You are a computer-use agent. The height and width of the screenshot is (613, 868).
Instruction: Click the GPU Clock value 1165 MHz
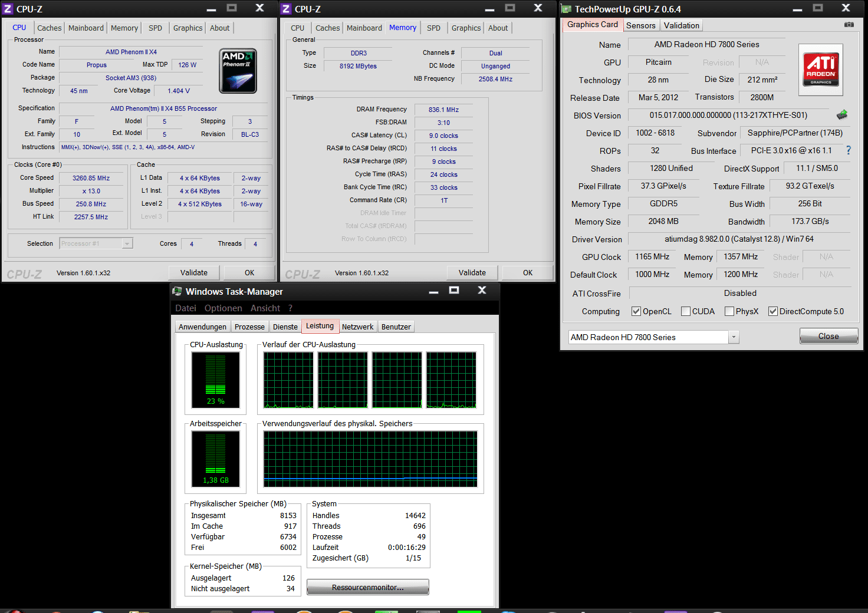(652, 256)
